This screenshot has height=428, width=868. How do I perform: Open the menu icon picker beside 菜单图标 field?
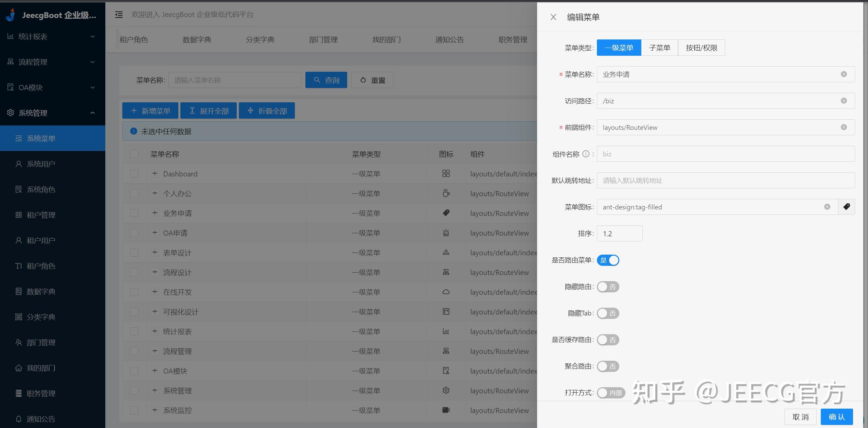point(846,207)
